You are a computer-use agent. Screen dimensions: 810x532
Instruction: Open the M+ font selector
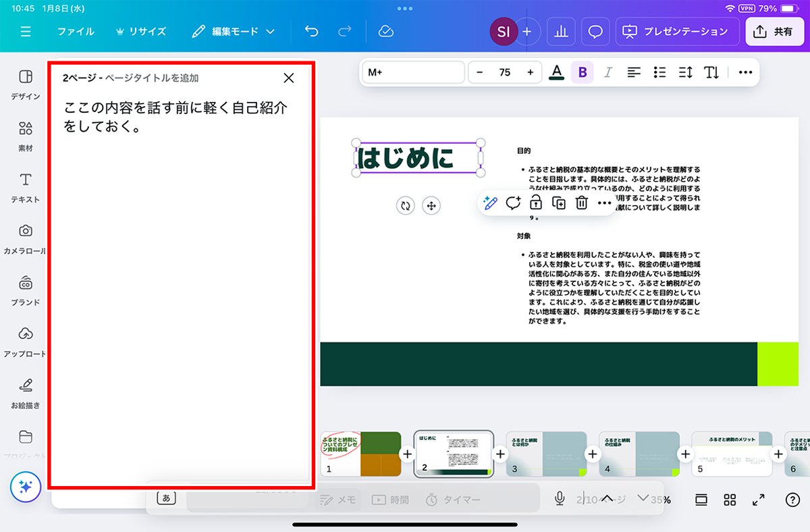[413, 72]
